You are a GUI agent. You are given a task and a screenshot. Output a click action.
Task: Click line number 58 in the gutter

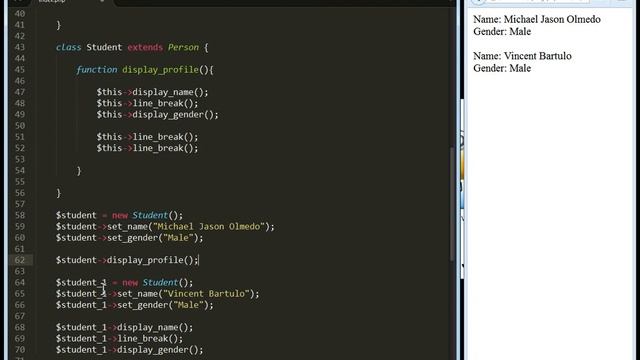pyautogui.click(x=20, y=215)
